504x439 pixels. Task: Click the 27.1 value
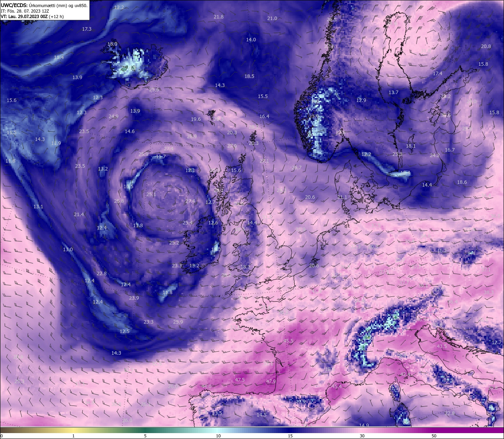[264, 161]
